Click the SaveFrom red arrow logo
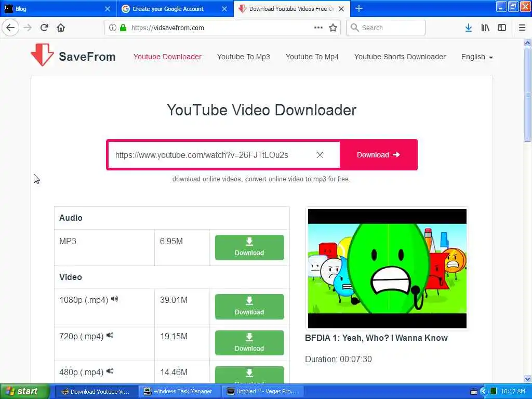Viewport: 532px width, 399px height. [x=42, y=55]
